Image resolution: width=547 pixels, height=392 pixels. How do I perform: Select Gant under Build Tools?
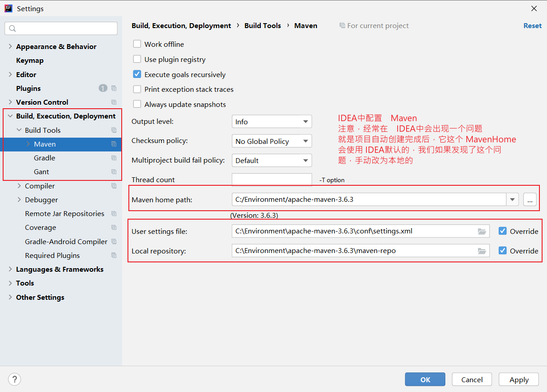pos(41,172)
